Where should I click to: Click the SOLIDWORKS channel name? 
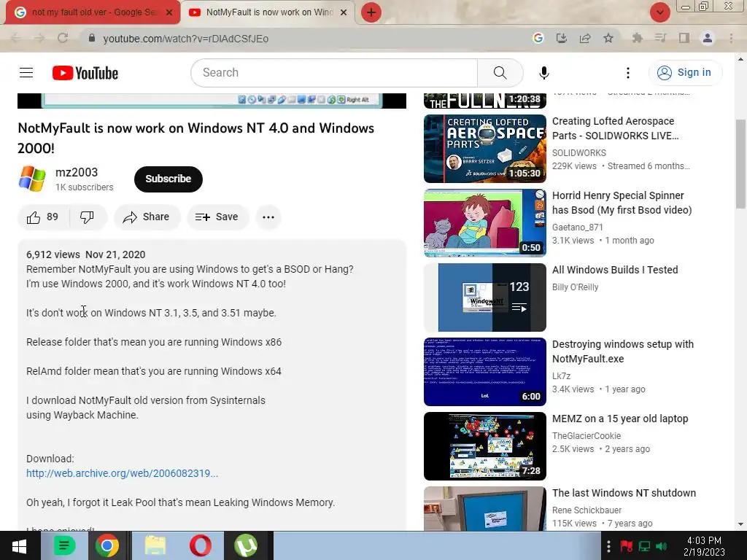click(578, 153)
